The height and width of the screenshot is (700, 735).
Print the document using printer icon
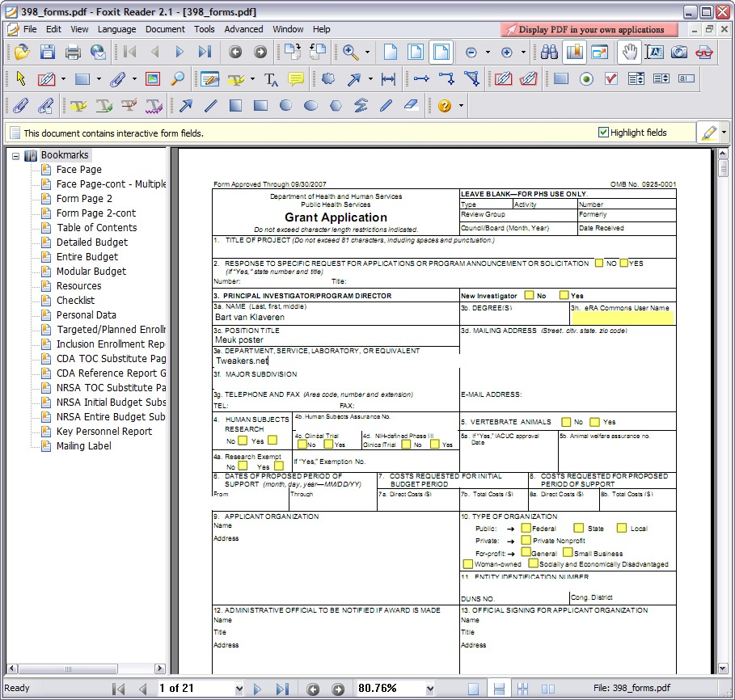pyautogui.click(x=73, y=53)
